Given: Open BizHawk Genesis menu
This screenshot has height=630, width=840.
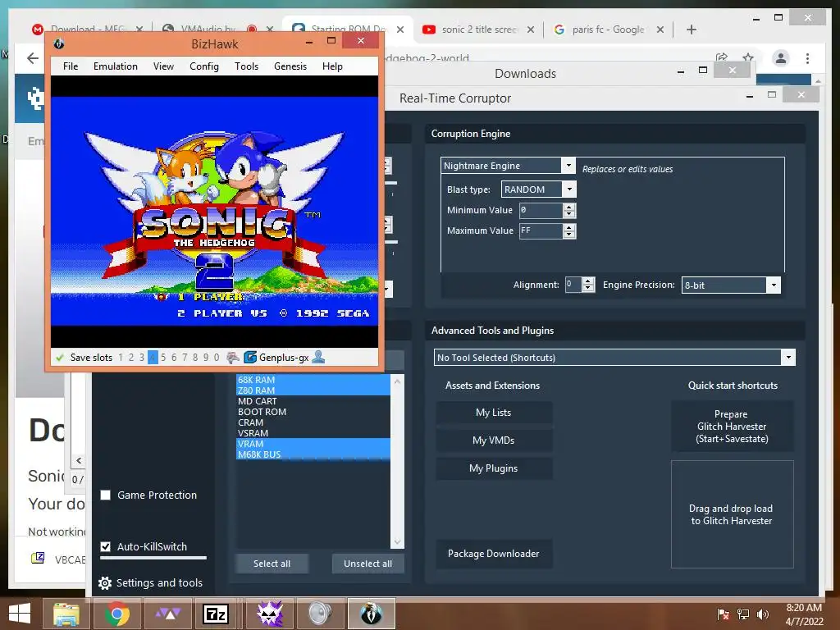Looking at the screenshot, I should [x=290, y=66].
